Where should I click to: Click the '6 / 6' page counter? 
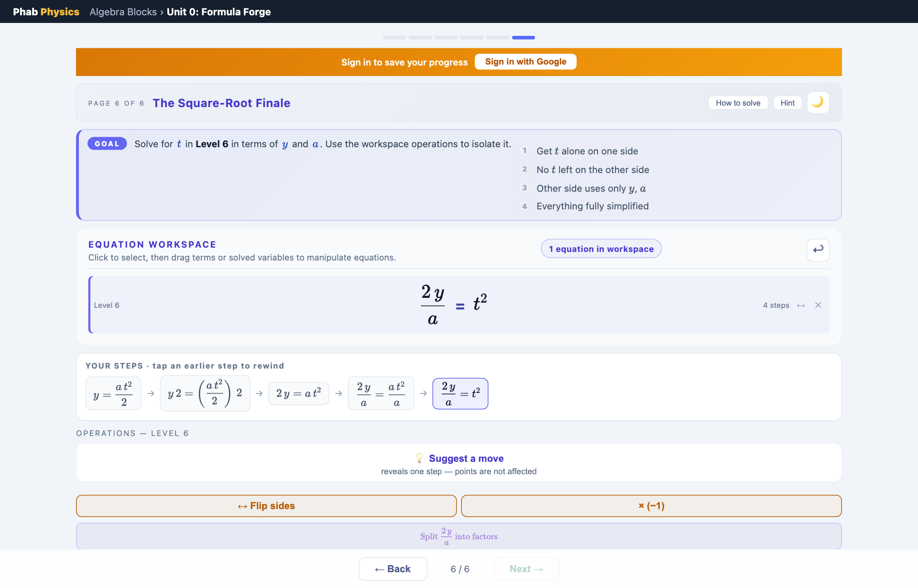[460, 569]
